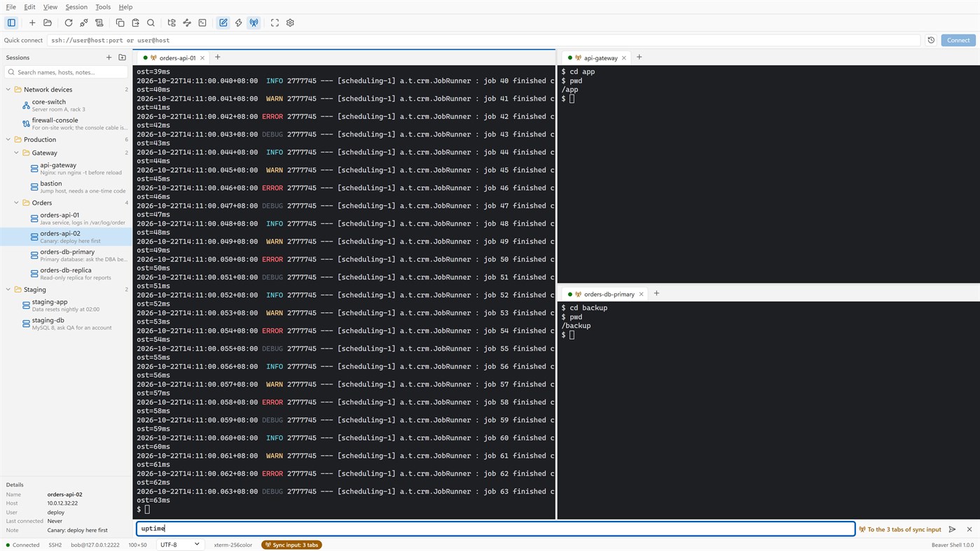The height and width of the screenshot is (551, 980).
Task: Toggle the sessions sidebar panel icon
Action: [x=11, y=22]
